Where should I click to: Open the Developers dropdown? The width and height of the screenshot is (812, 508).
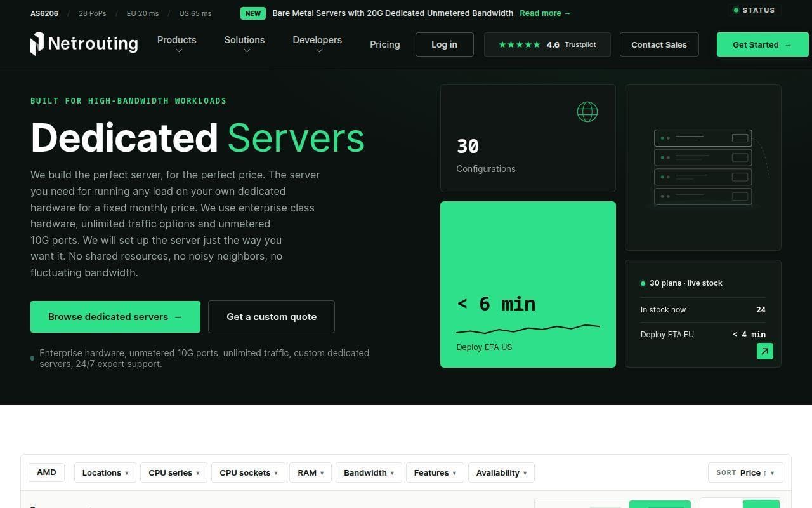click(317, 44)
